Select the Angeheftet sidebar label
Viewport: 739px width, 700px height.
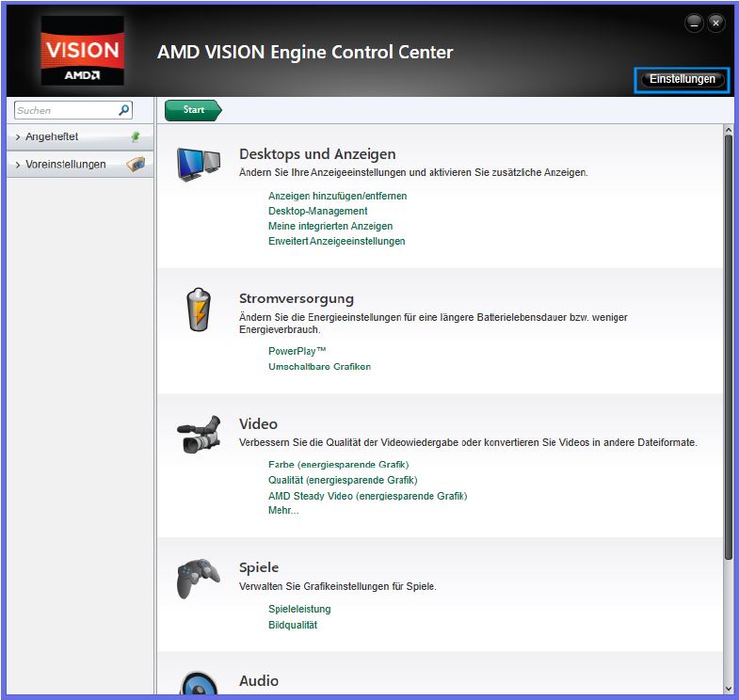[52, 136]
